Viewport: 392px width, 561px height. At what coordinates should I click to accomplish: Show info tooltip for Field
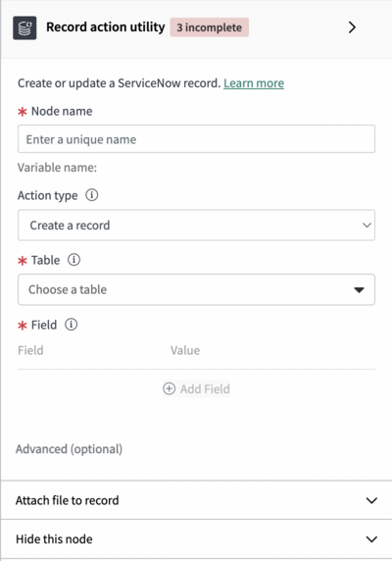click(x=72, y=325)
